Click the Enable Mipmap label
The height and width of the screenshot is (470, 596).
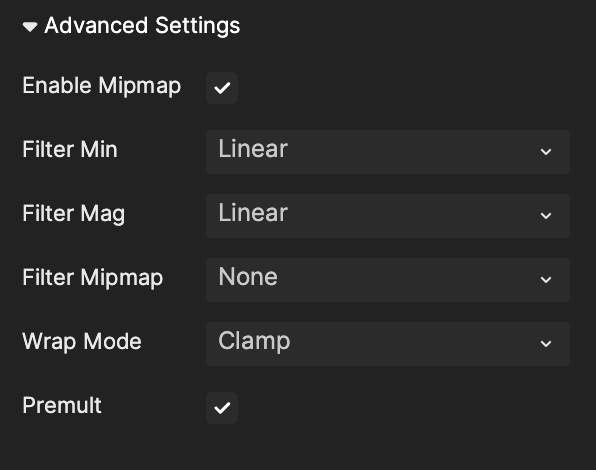point(101,86)
